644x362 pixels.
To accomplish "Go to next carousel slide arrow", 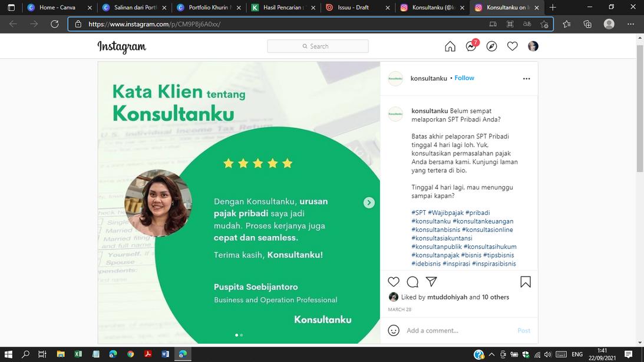I will point(369,202).
